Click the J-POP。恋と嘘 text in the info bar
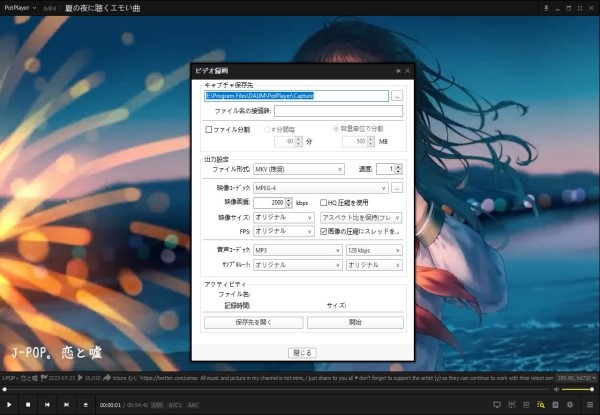600x415 pixels. [x=20, y=378]
